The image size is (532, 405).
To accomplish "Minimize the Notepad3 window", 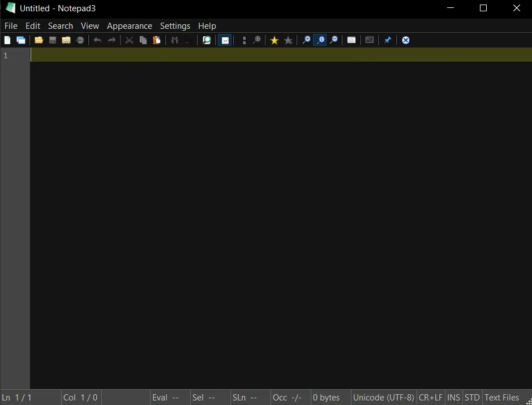I will coord(451,8).
